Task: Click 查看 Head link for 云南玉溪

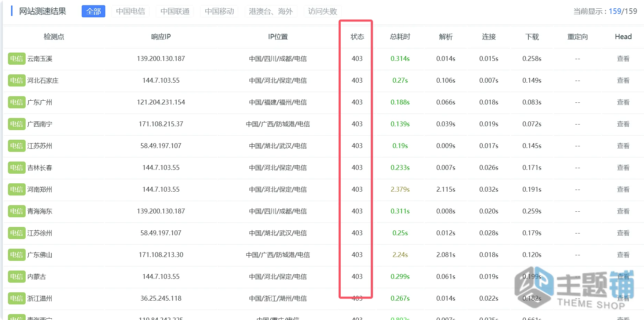Action: click(623, 59)
